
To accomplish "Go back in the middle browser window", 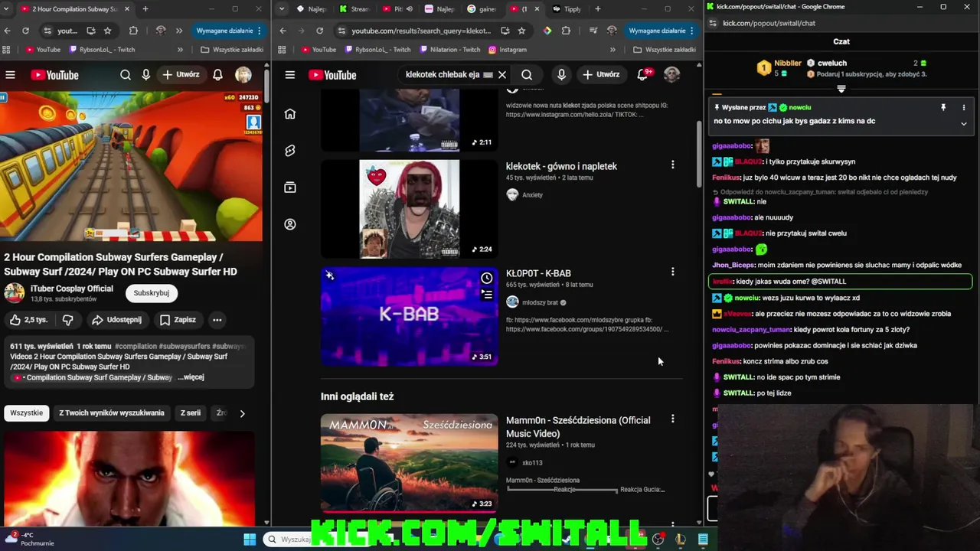I will [x=283, y=31].
